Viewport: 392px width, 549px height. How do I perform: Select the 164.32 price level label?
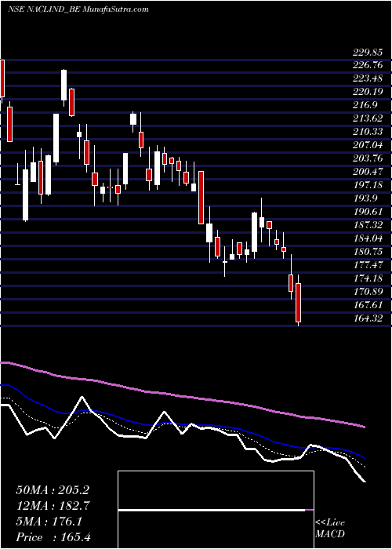[x=368, y=318]
